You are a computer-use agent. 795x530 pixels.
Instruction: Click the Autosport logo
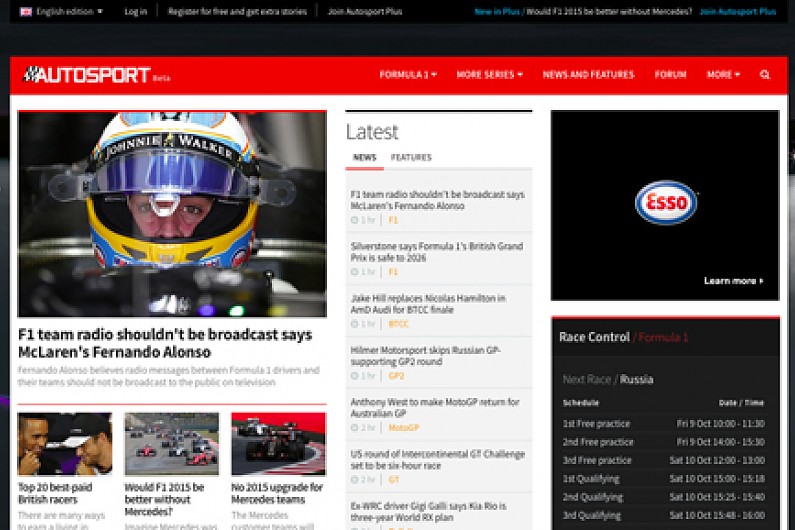point(87,75)
